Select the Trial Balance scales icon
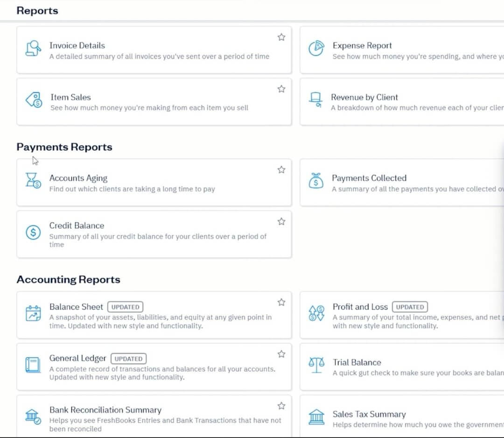504x438 pixels. tap(316, 366)
